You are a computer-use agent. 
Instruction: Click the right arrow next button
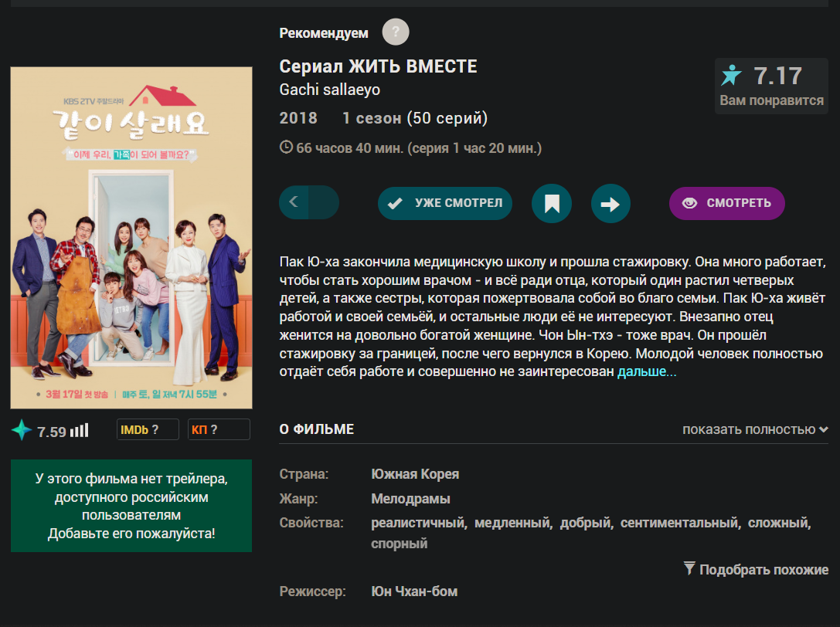[x=610, y=204]
